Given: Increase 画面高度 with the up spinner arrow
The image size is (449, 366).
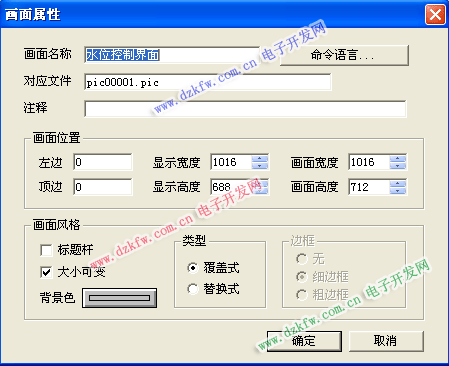Looking at the screenshot, I should click(398, 184).
